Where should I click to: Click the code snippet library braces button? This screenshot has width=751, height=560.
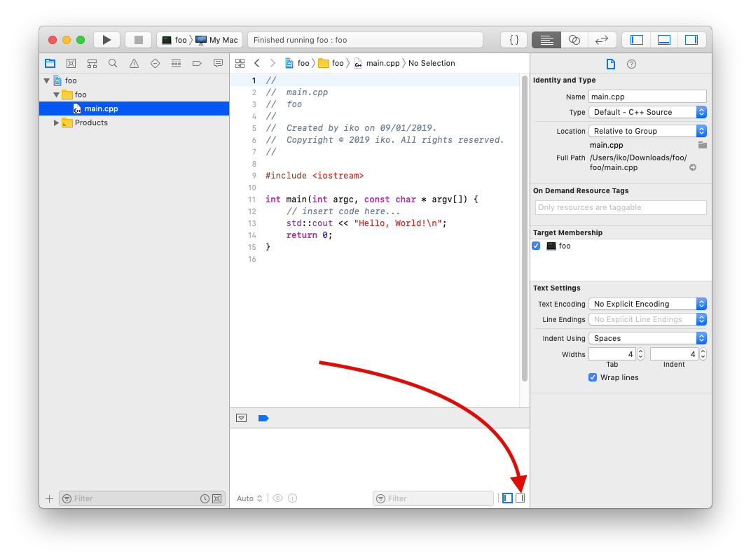(514, 40)
